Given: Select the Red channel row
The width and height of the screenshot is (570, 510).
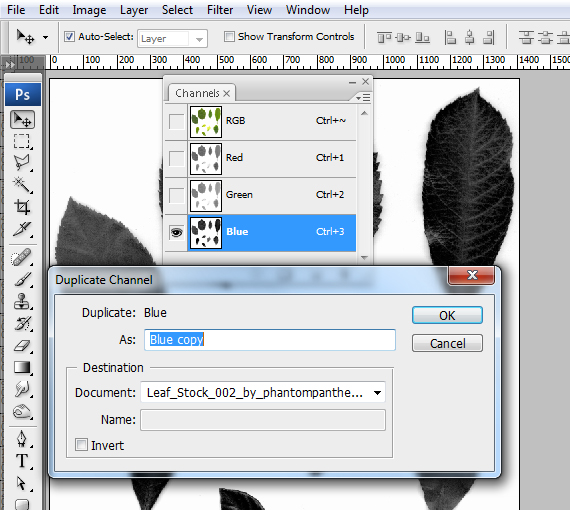Looking at the screenshot, I should 261,158.
